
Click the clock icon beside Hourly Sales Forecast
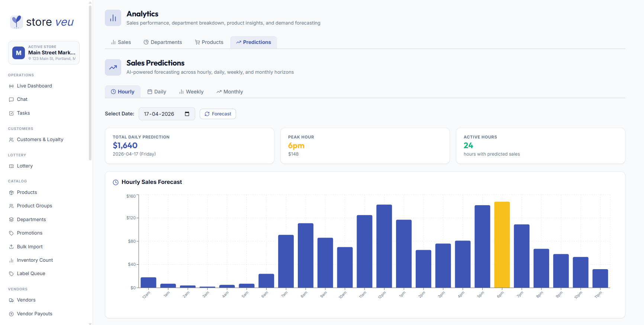[x=116, y=182]
